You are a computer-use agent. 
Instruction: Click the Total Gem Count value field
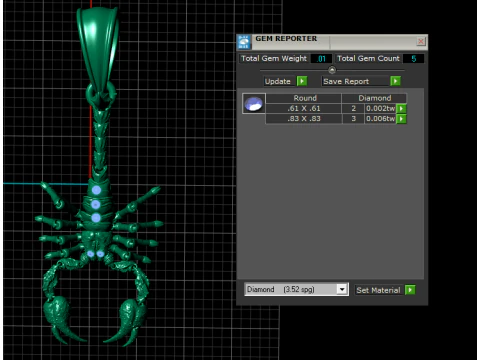pos(413,59)
